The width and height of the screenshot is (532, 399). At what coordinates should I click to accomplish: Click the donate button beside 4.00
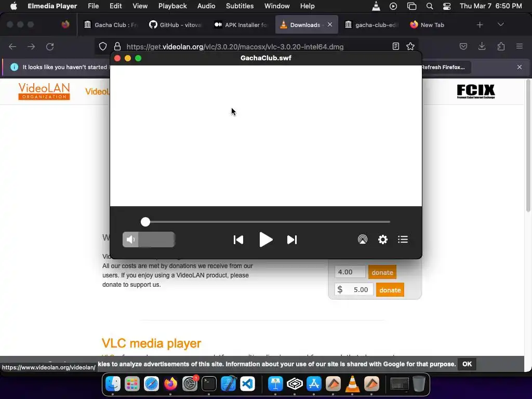(382, 272)
